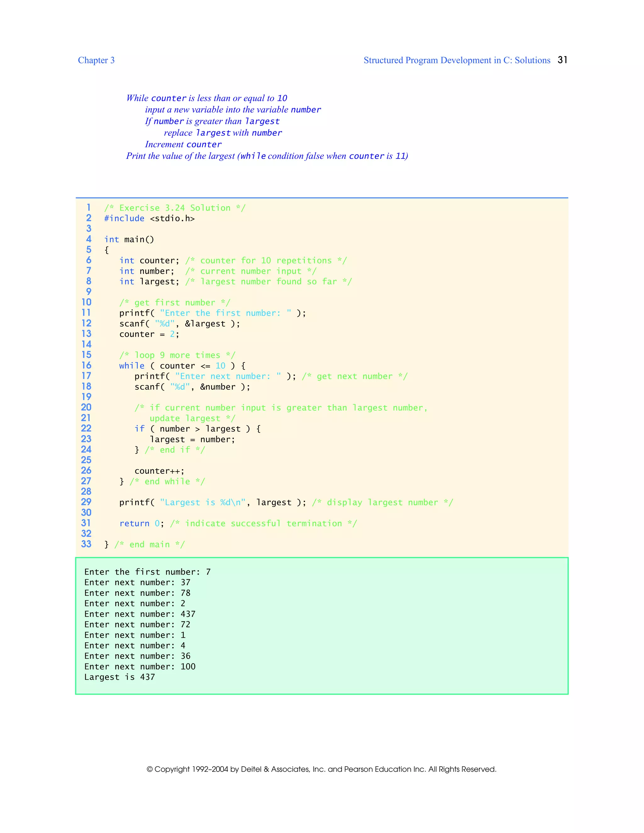
Task: Click page number 31 in header
Action: [562, 60]
